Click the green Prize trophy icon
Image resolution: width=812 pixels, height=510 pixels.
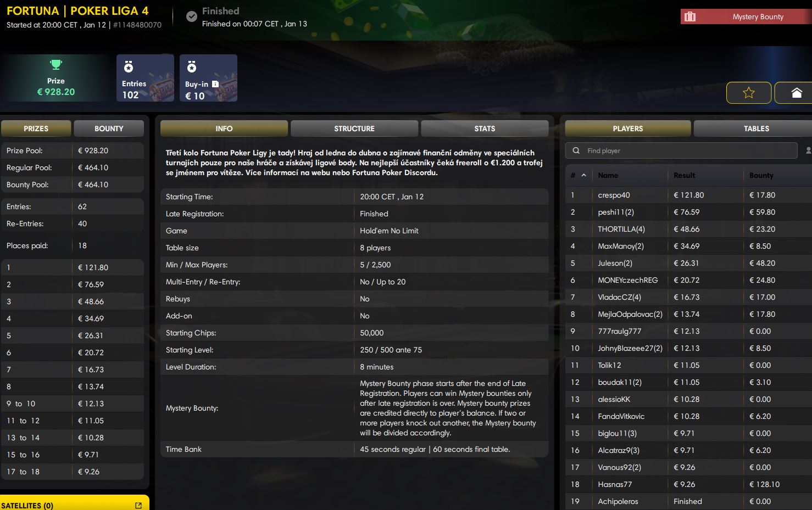(x=55, y=65)
